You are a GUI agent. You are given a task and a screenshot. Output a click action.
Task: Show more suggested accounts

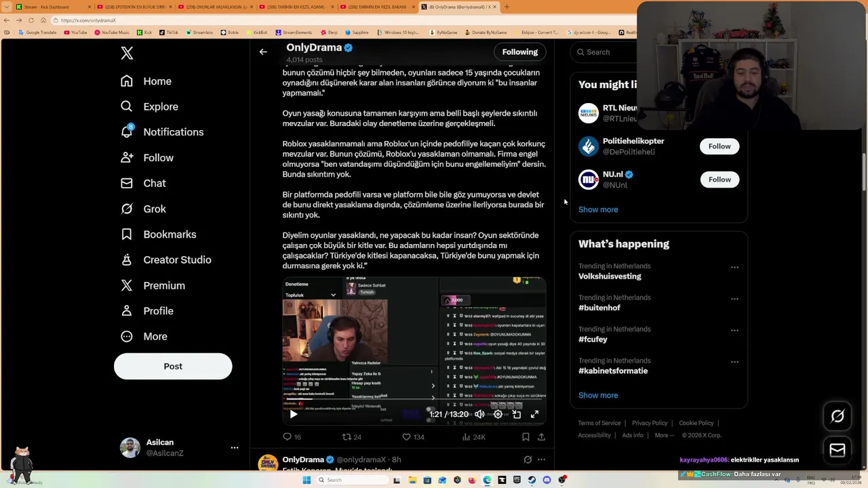(x=598, y=209)
